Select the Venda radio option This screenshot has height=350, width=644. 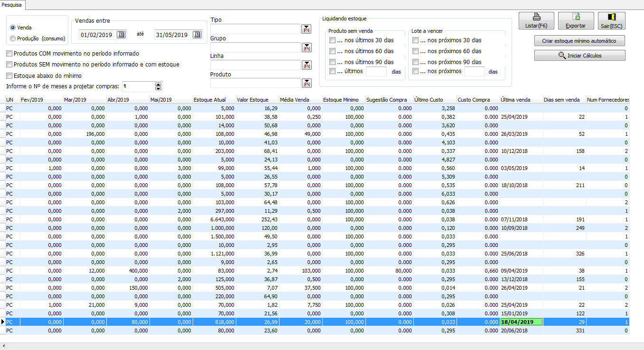pos(12,28)
